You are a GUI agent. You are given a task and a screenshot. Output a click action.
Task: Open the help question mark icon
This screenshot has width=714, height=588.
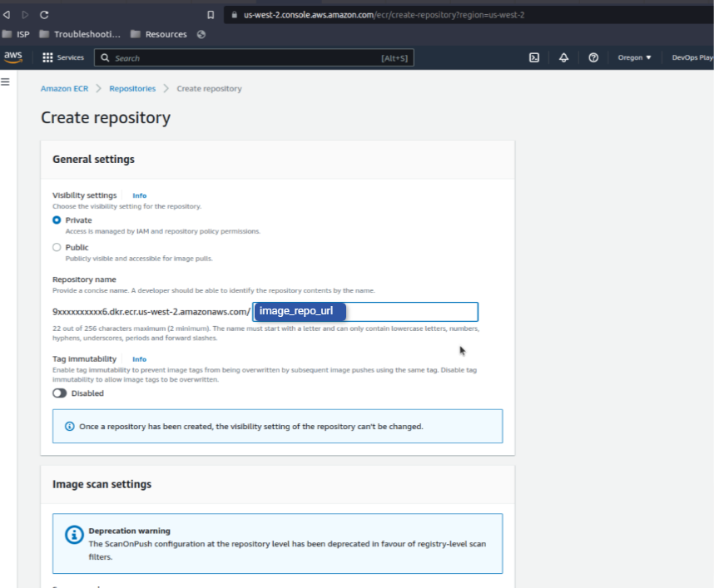[593, 57]
